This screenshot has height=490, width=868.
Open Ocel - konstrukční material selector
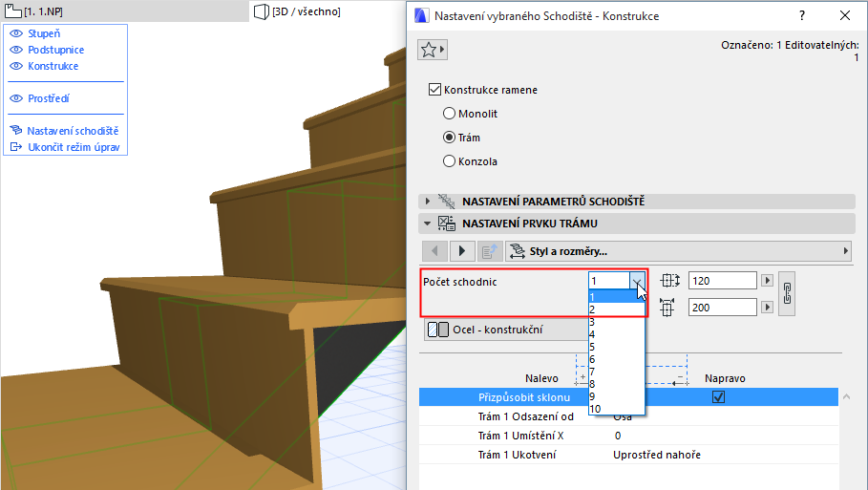(x=508, y=330)
